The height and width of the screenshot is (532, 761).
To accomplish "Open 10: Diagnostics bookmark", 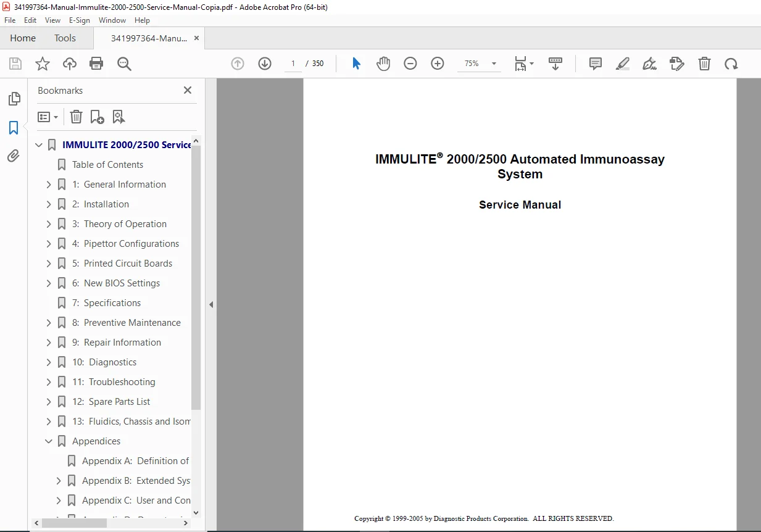I will (x=104, y=362).
